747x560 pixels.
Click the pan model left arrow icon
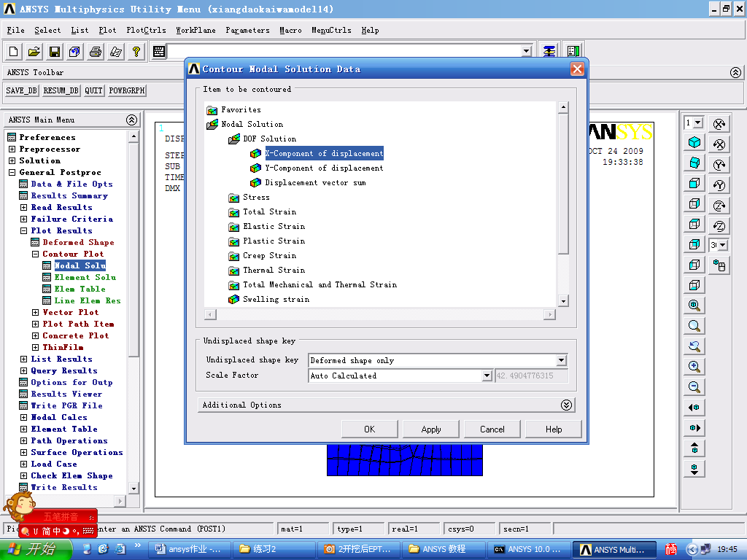tap(694, 408)
